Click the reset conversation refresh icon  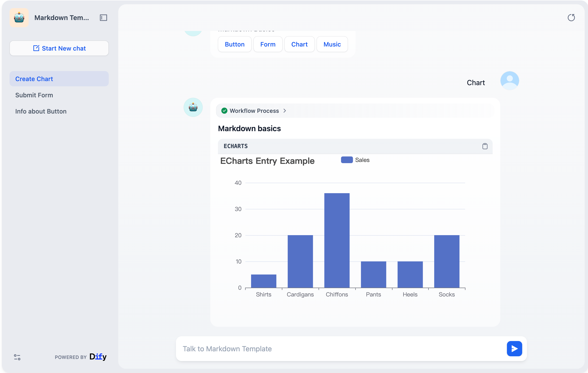571,18
